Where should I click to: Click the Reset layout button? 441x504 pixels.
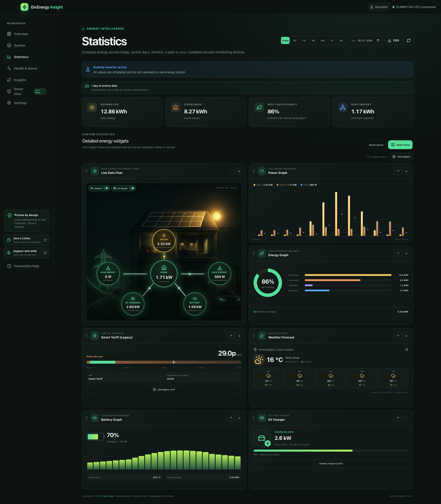376,145
